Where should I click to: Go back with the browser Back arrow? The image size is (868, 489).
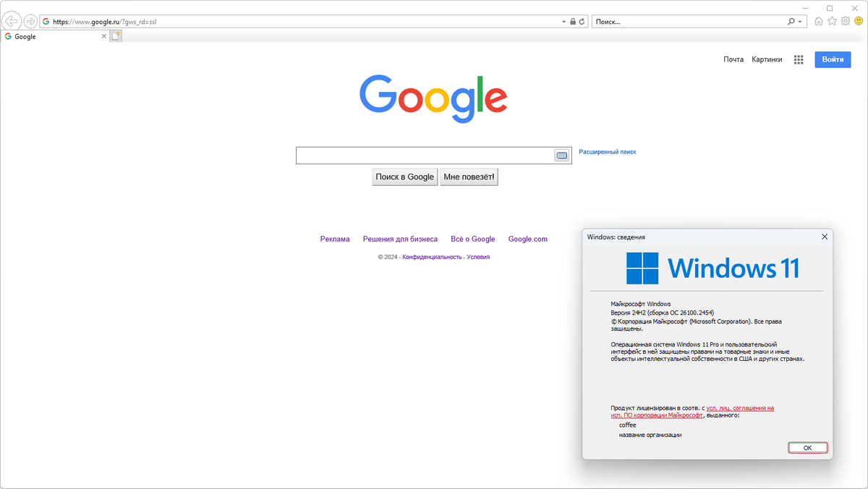(x=11, y=21)
